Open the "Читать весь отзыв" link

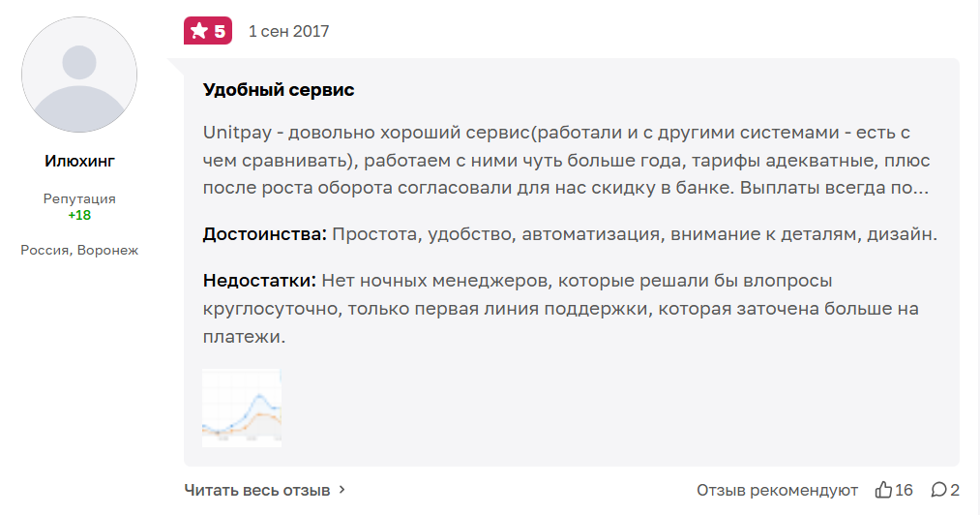point(257,490)
